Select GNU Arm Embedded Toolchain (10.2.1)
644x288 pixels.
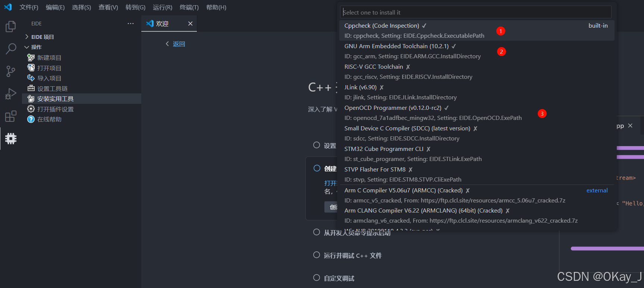coord(477,51)
